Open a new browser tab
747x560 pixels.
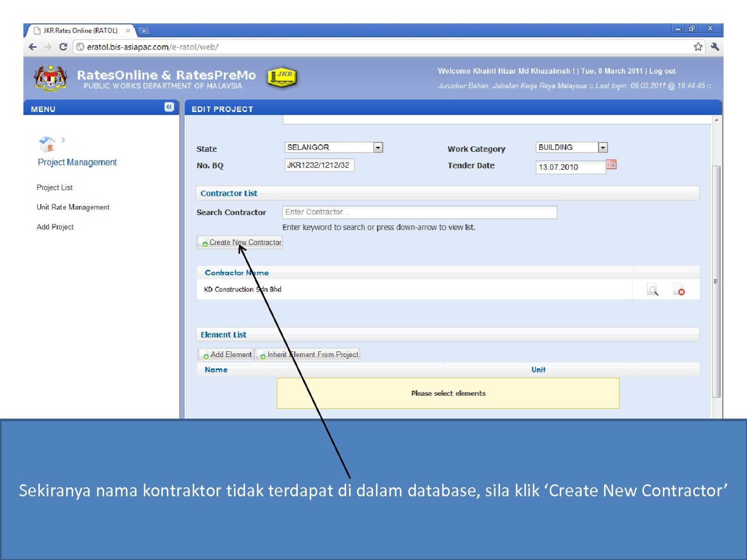click(x=144, y=31)
